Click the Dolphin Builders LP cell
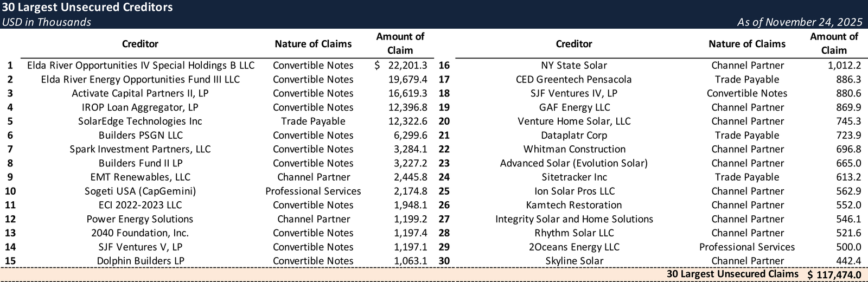Screen dimensions: 868x282 [140, 261]
